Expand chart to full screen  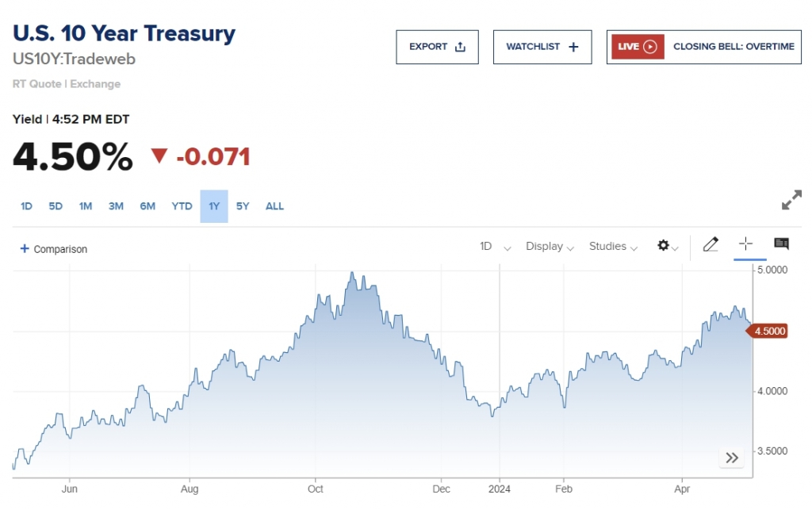tap(791, 201)
